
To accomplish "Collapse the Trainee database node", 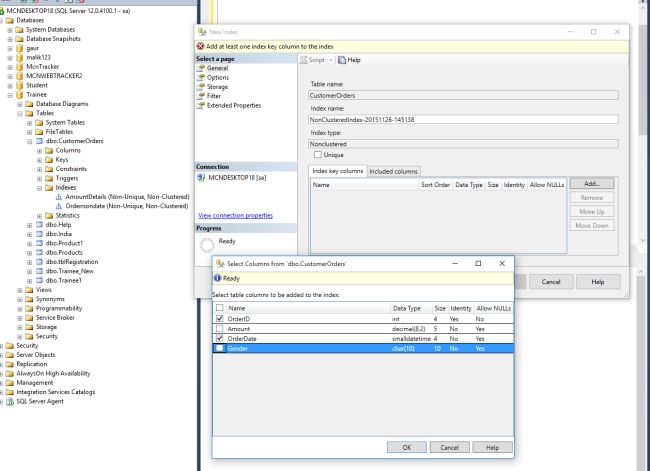I will pyautogui.click(x=10, y=95).
